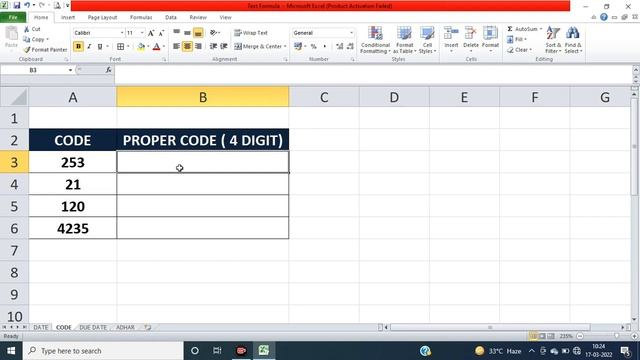Apply the red font color A
The width and height of the screenshot is (640, 360).
pyautogui.click(x=156, y=47)
